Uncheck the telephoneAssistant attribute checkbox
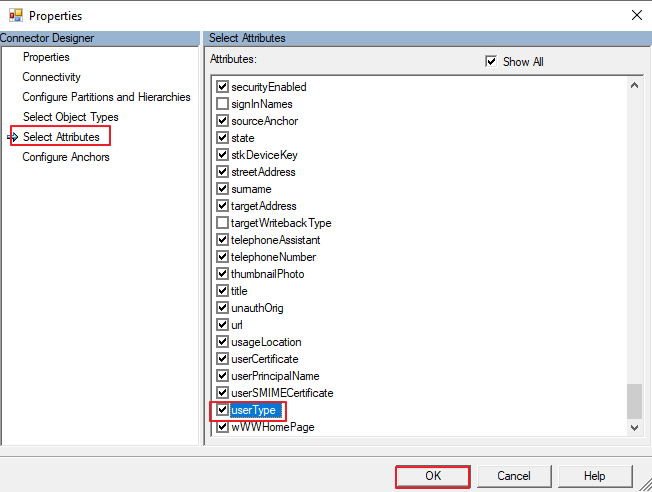The height and width of the screenshot is (492, 652). click(222, 240)
